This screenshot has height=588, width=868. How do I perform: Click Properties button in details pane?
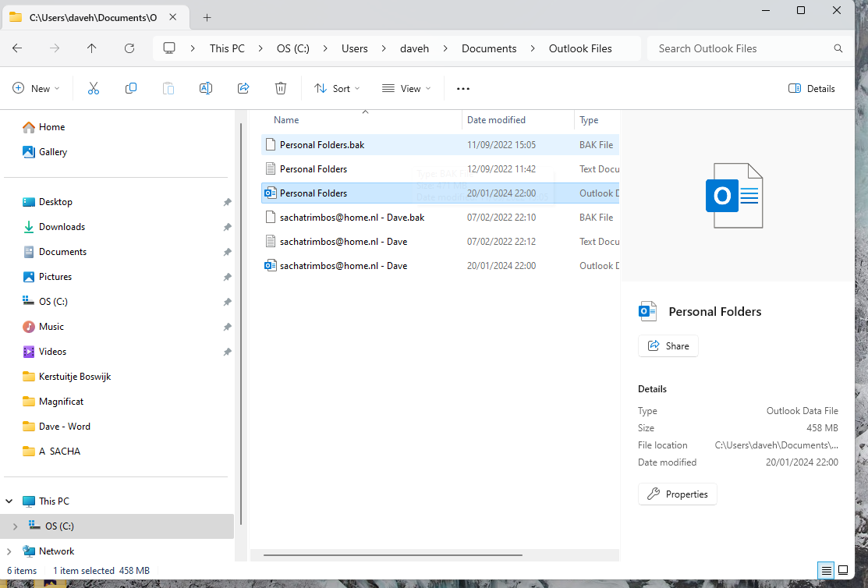pyautogui.click(x=678, y=494)
